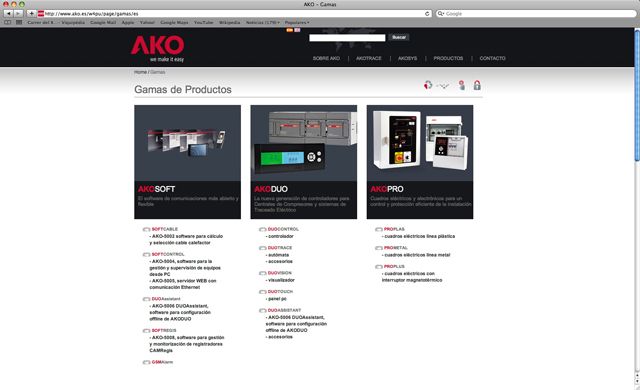The height and width of the screenshot is (390, 640).
Task: Click the AKO logo in header
Action: [158, 48]
